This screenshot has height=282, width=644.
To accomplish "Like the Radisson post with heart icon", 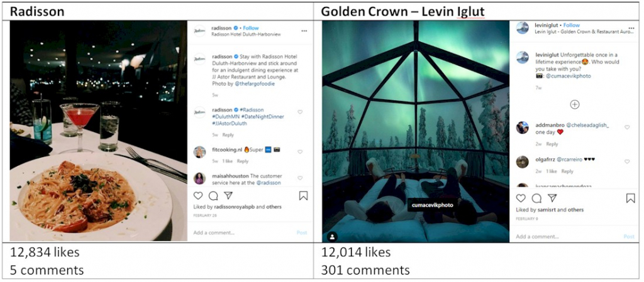I will point(198,195).
